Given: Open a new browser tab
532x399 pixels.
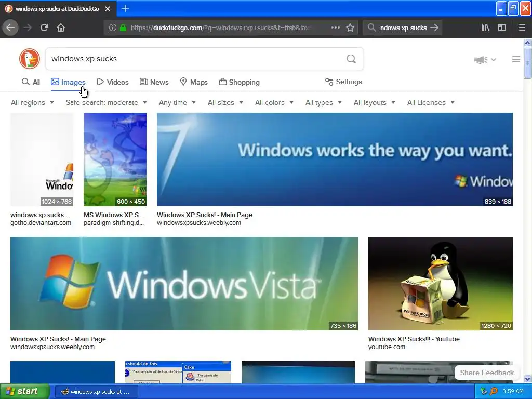Looking at the screenshot, I should click(x=125, y=8).
